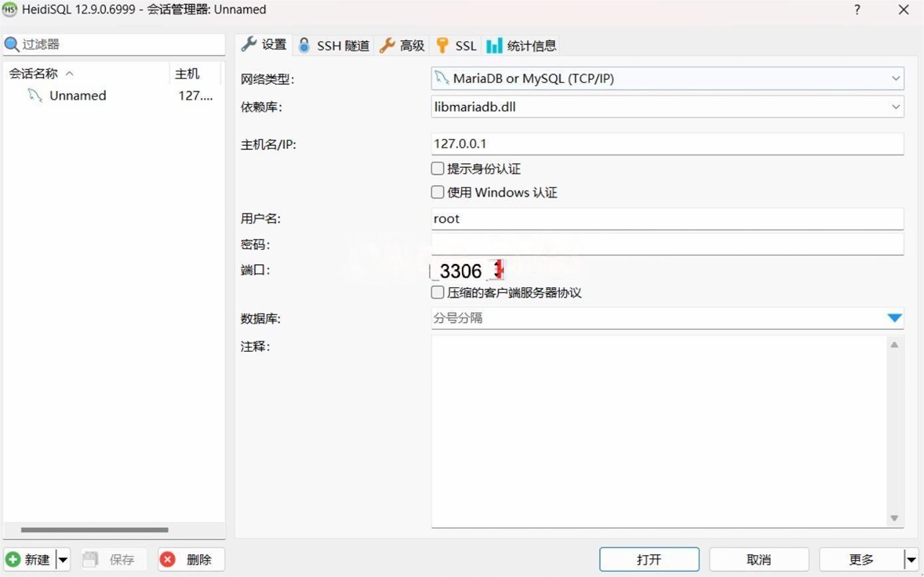The height and width of the screenshot is (577, 924).
Task: Click the 主机名/IP field
Action: tap(667, 144)
